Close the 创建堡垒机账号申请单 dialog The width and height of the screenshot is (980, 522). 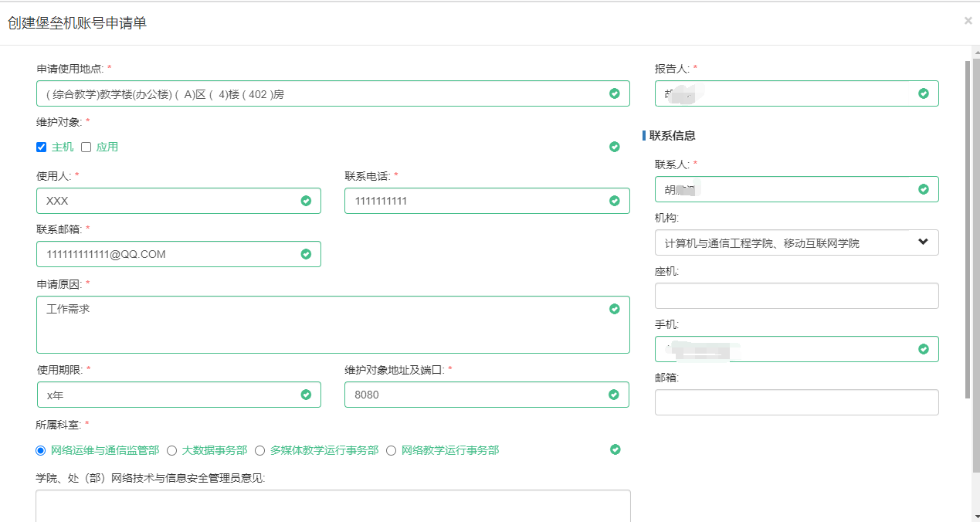pos(968,22)
